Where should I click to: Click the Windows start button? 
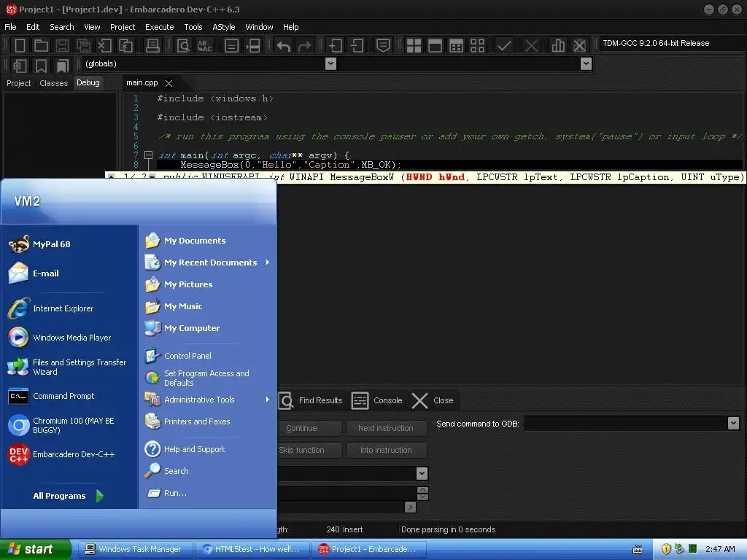click(x=35, y=549)
